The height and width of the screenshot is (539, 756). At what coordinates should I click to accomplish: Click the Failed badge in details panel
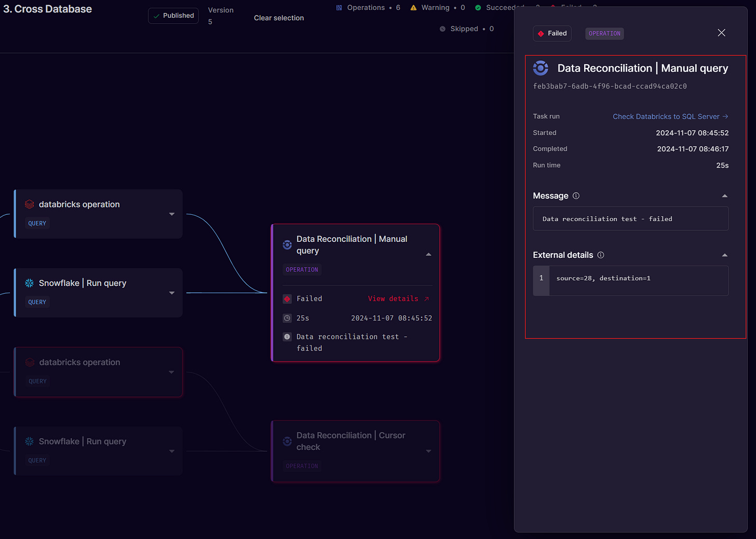click(552, 33)
